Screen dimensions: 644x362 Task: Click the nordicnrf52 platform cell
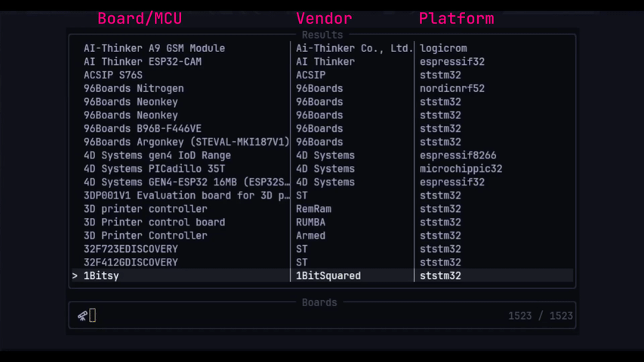point(451,89)
